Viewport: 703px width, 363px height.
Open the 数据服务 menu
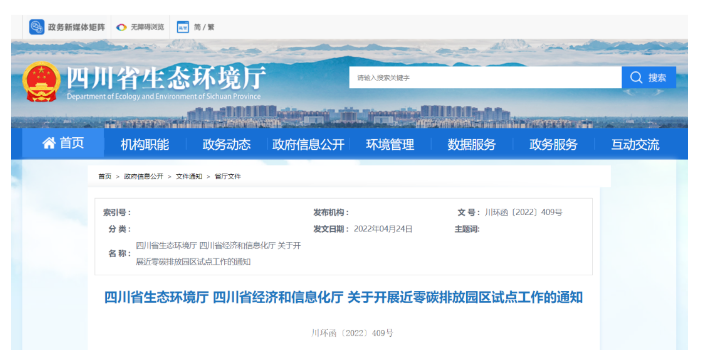pos(472,144)
